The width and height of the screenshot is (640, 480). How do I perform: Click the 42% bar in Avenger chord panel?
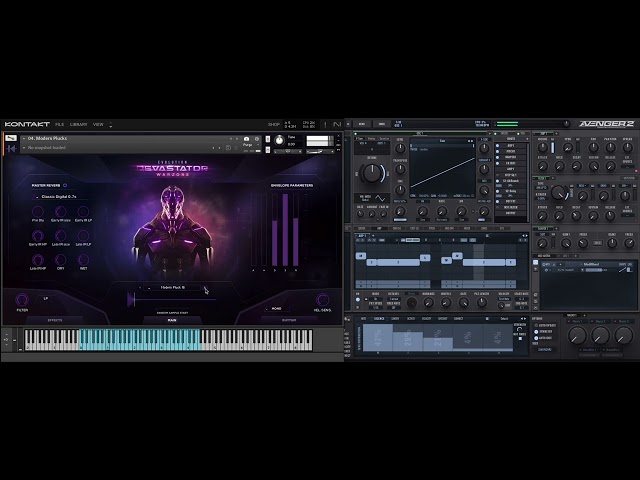(x=378, y=338)
